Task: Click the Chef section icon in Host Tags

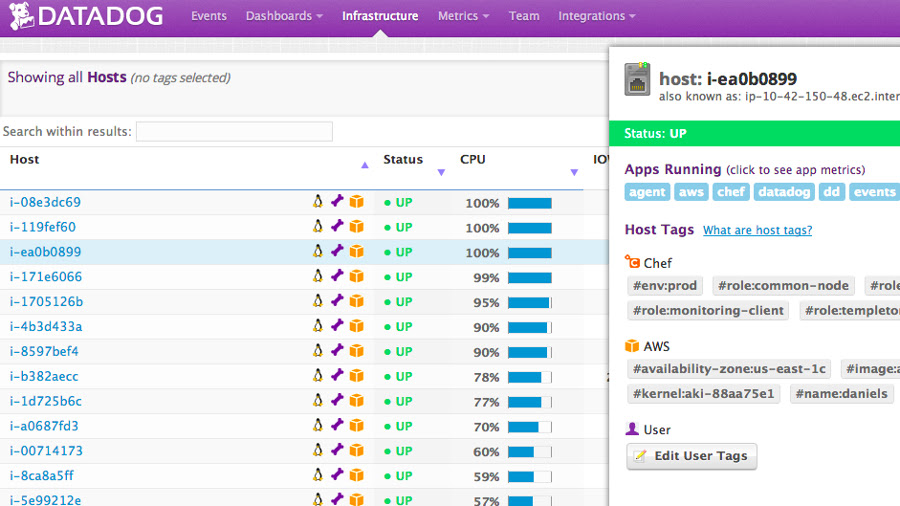Action: pyautogui.click(x=632, y=262)
